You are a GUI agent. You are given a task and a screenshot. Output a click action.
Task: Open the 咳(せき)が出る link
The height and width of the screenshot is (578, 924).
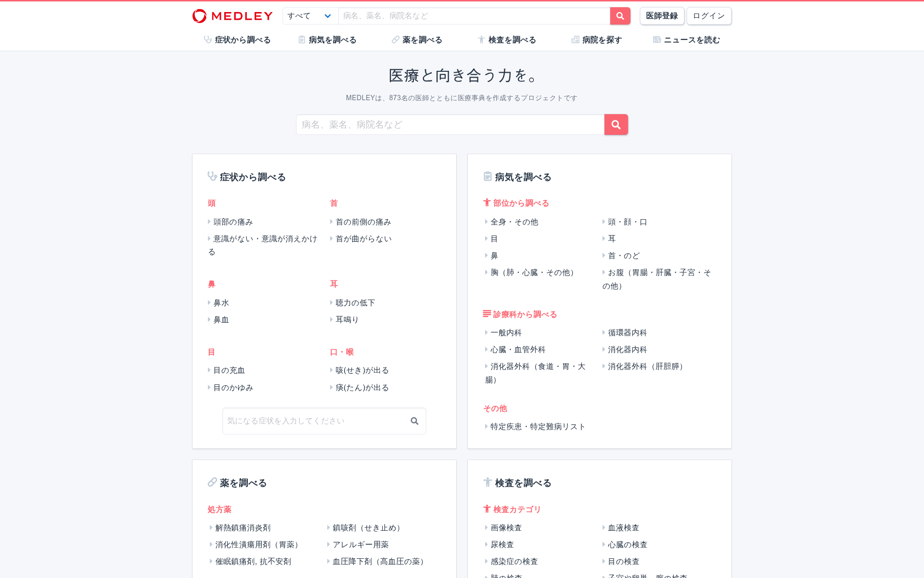tap(362, 370)
